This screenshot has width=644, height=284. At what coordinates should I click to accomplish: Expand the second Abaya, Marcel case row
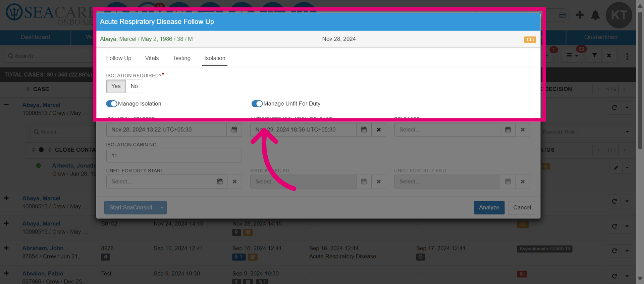[6, 198]
